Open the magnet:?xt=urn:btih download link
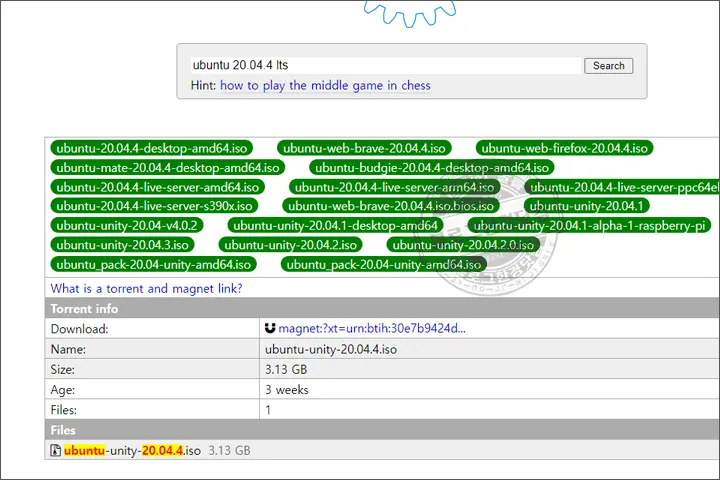 click(x=372, y=328)
